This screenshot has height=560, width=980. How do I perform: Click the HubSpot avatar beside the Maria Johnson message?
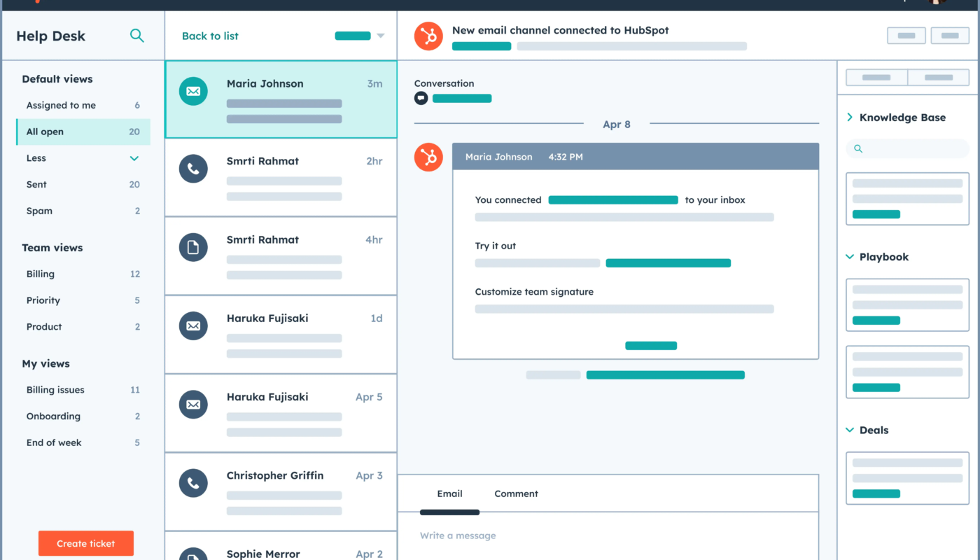click(x=428, y=157)
